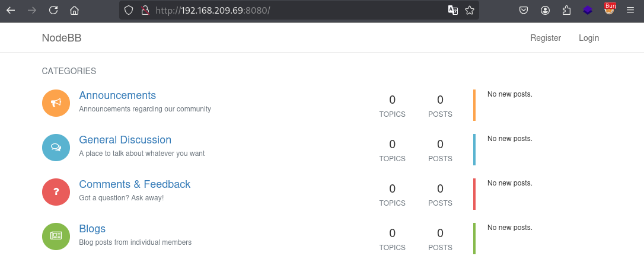Open the Register page
Viewport: 644px width, 275px height.
tap(546, 38)
